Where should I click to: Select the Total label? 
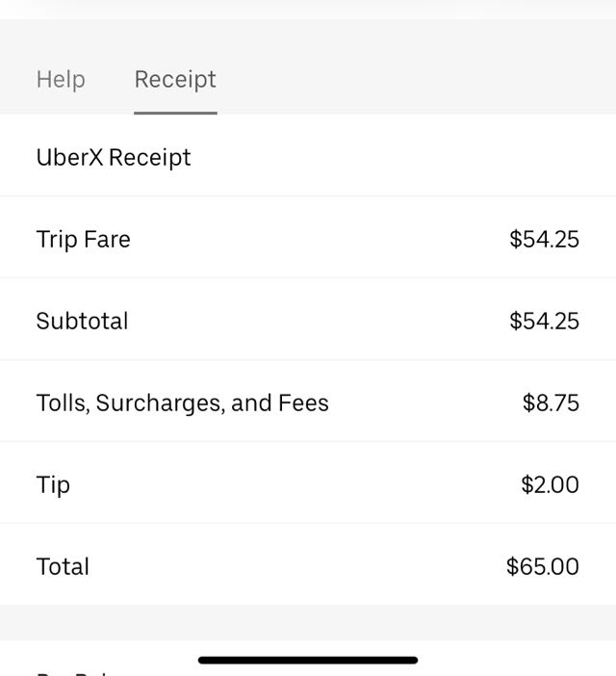(x=63, y=566)
